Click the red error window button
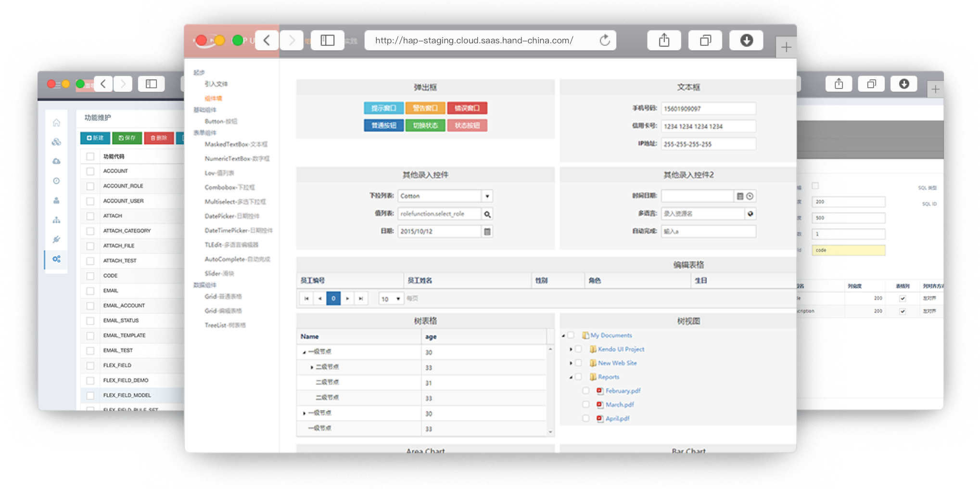 [467, 108]
